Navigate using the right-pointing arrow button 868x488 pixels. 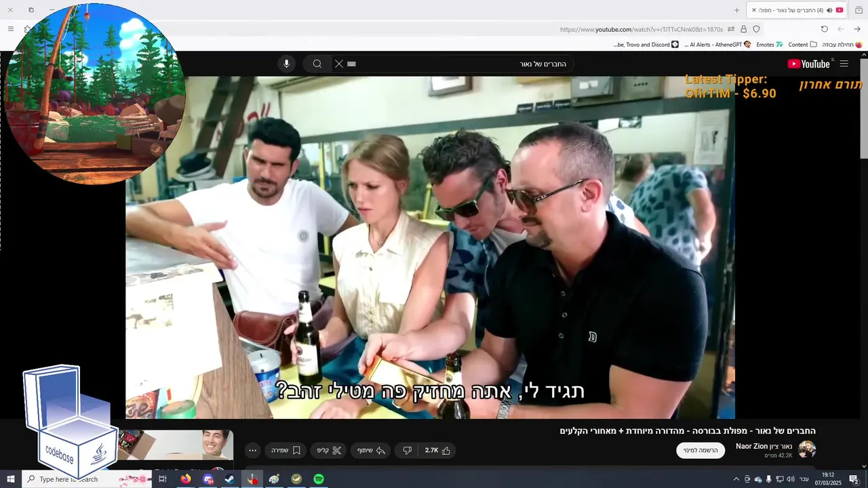coord(857,29)
